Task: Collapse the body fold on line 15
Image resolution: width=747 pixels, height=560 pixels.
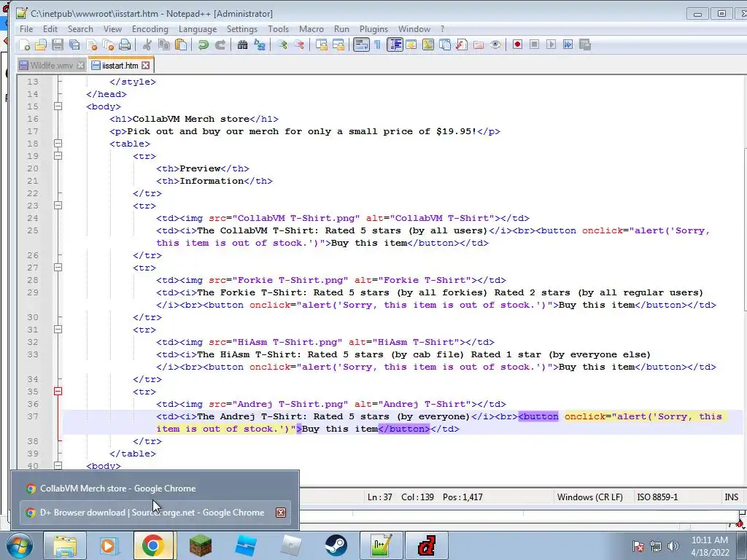Action: [58, 106]
